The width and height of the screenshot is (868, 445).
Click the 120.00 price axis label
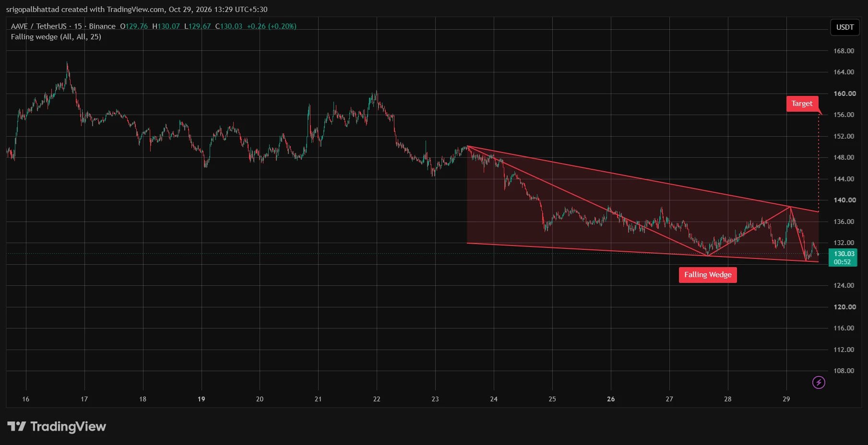[x=844, y=307]
